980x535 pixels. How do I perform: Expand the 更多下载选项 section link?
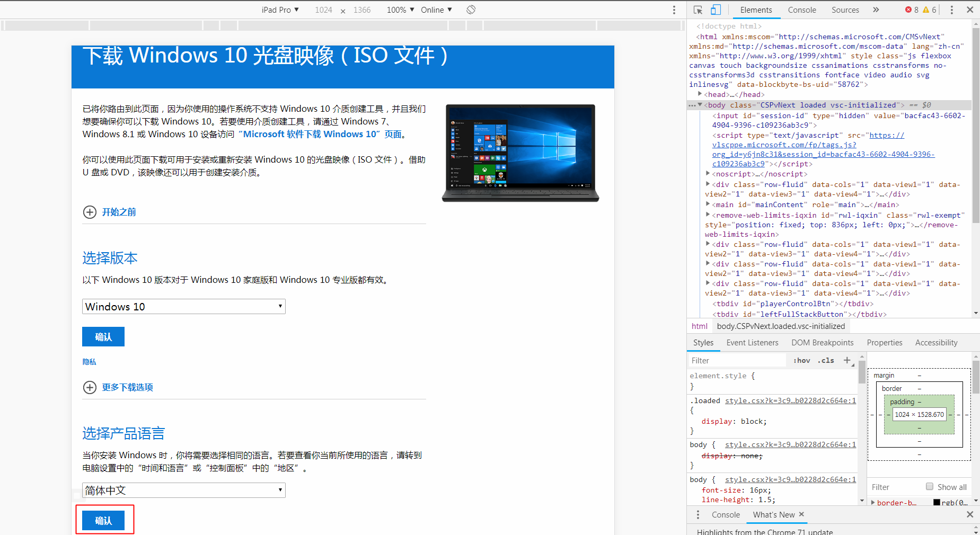[127, 387]
